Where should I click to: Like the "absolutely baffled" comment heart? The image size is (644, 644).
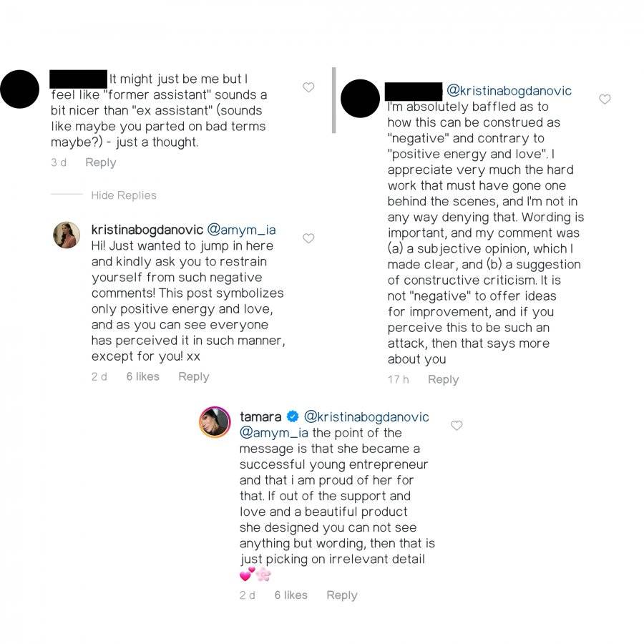pos(605,99)
